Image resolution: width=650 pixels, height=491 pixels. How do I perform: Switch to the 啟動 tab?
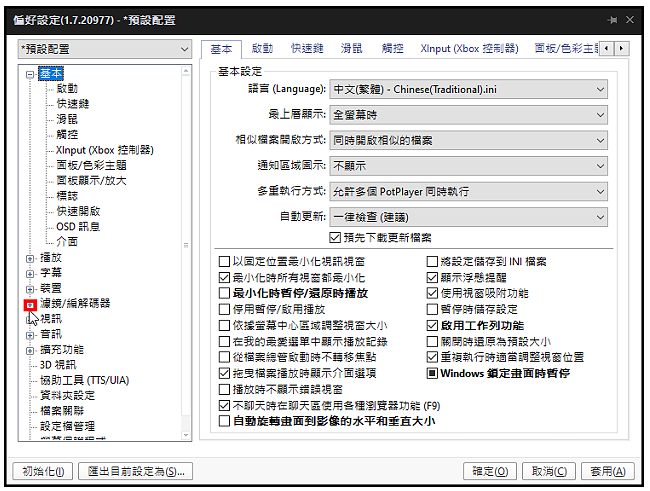pos(262,49)
